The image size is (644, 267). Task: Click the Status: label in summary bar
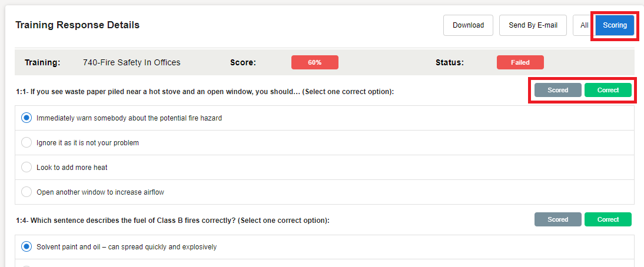pos(449,62)
